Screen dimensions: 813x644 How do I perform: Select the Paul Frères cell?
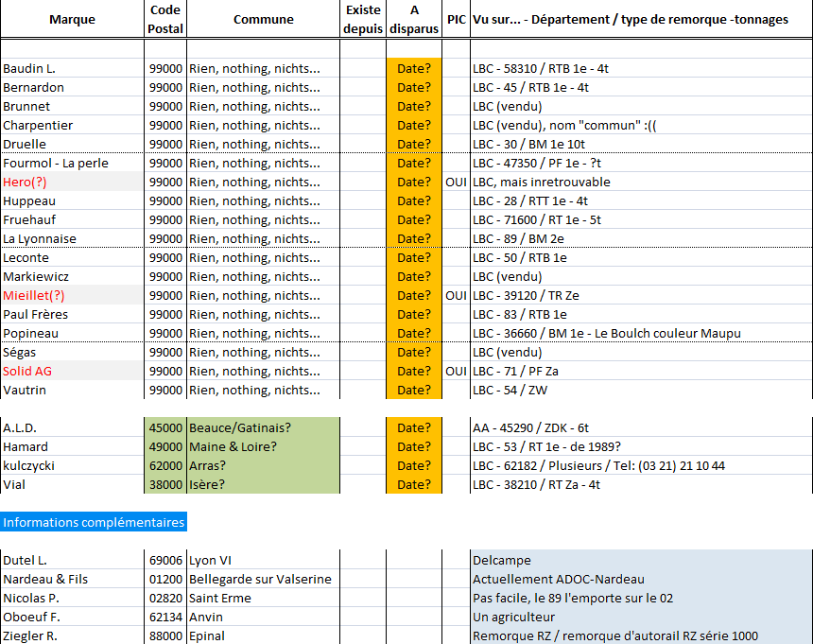pyautogui.click(x=72, y=314)
